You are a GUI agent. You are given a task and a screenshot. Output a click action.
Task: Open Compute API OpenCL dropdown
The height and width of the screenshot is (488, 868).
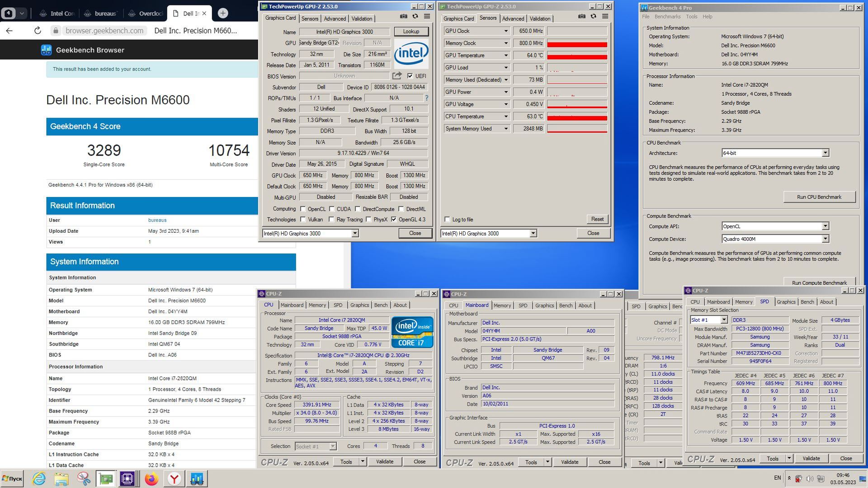[x=826, y=226]
